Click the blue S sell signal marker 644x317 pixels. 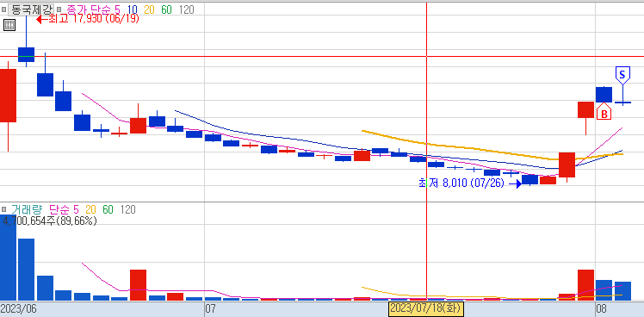tap(622, 75)
